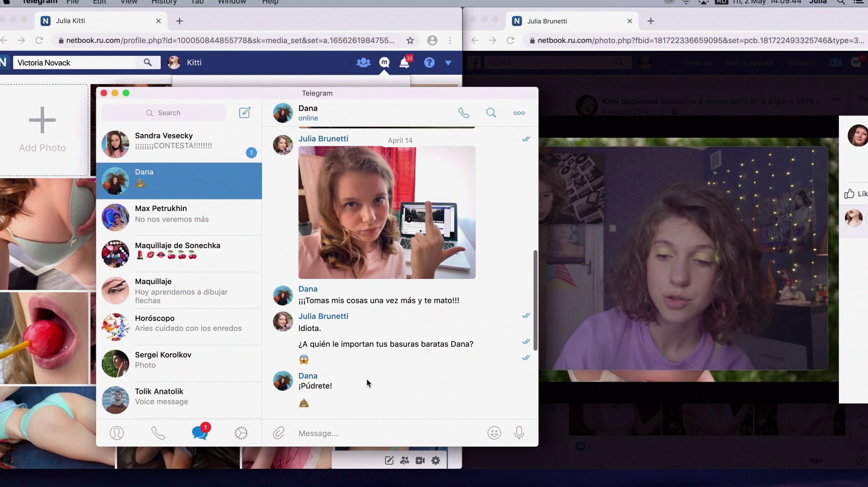
Task: Start video call from Netbook chat bar
Action: tap(420, 461)
